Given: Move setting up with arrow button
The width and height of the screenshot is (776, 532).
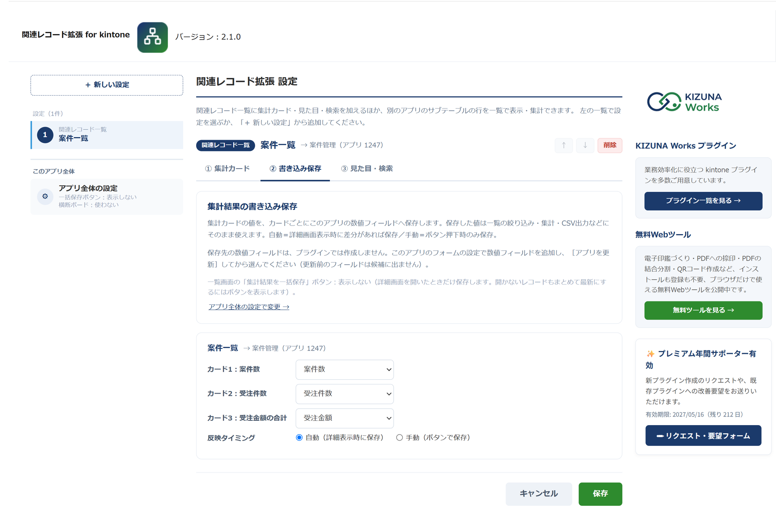Looking at the screenshot, I should tap(563, 145).
